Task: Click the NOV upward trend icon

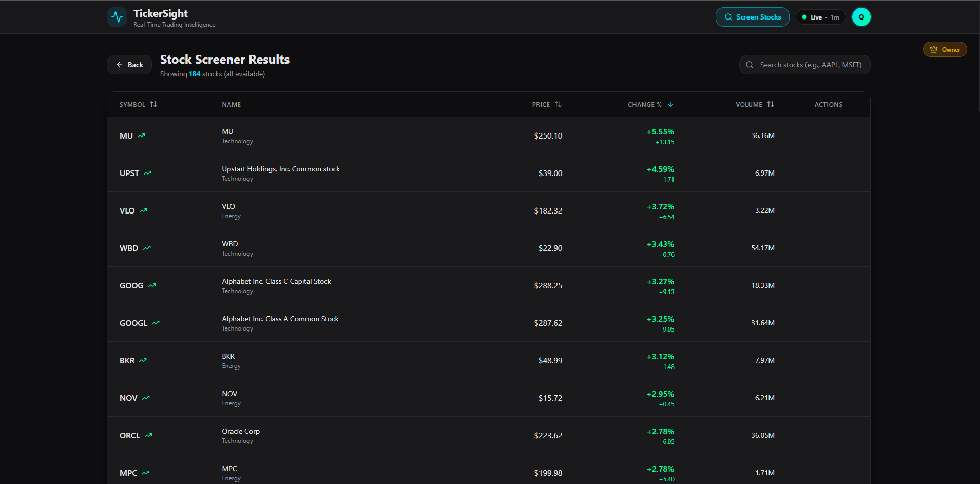Action: [x=146, y=398]
